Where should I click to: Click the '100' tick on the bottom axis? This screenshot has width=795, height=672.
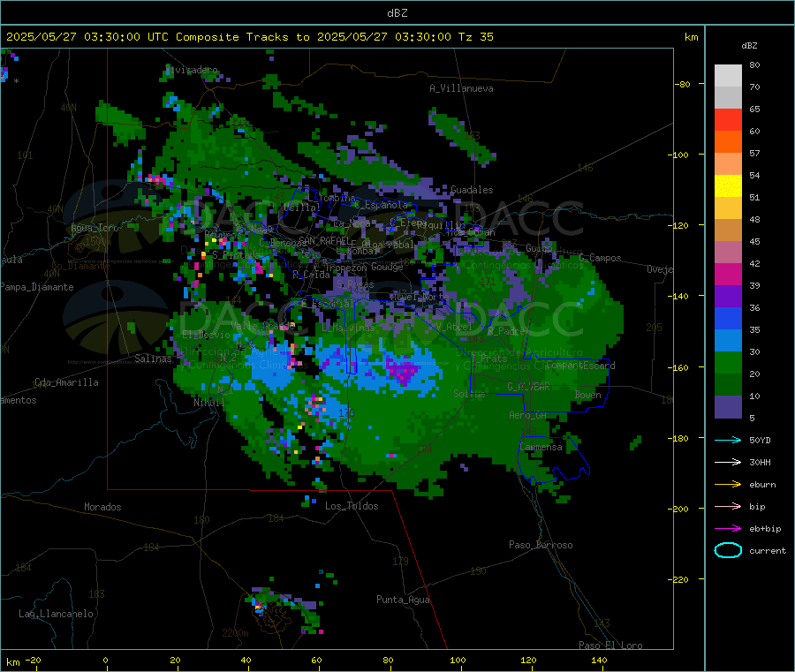click(x=458, y=660)
